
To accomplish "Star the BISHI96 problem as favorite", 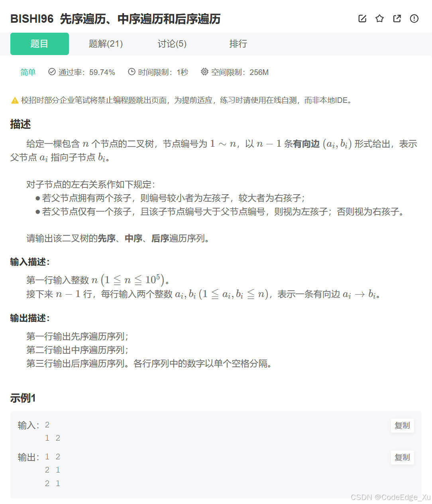I will [379, 18].
